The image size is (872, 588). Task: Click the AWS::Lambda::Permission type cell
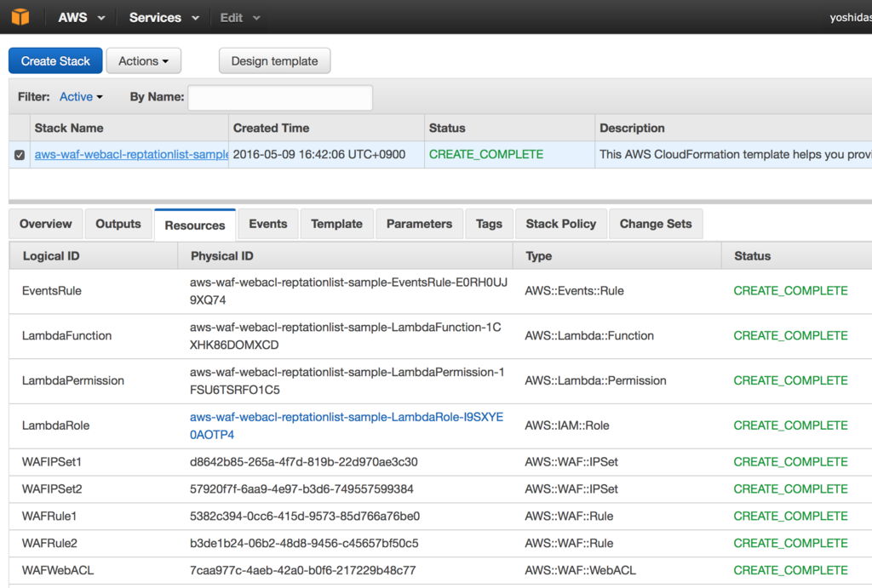click(x=595, y=380)
